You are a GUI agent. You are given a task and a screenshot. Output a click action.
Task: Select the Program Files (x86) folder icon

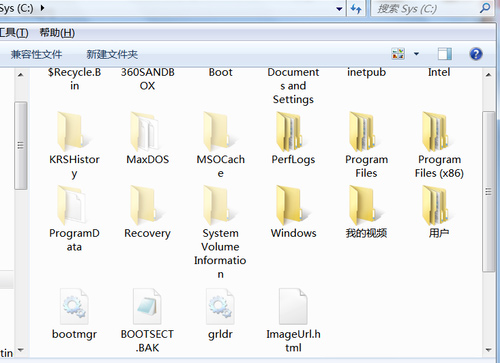click(438, 132)
